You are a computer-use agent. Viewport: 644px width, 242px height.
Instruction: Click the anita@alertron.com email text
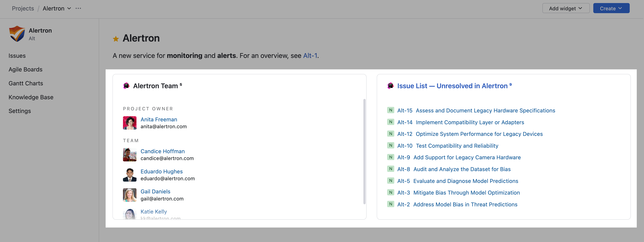click(164, 126)
